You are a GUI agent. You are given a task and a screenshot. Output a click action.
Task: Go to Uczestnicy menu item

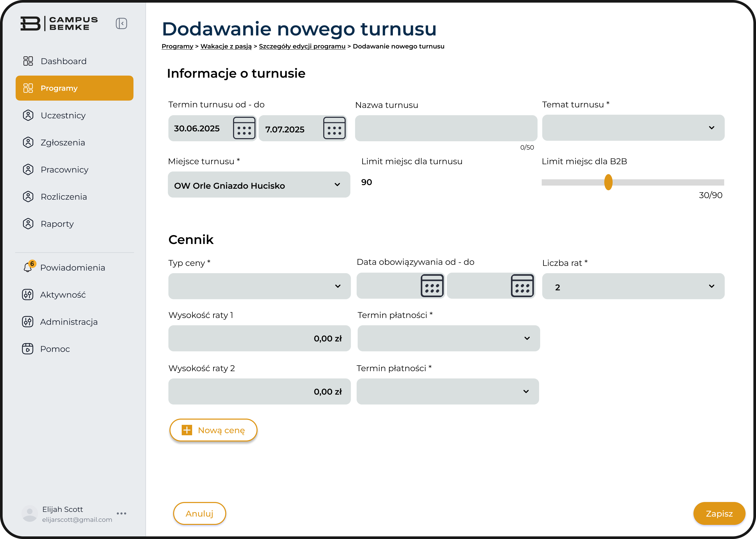[x=63, y=115]
